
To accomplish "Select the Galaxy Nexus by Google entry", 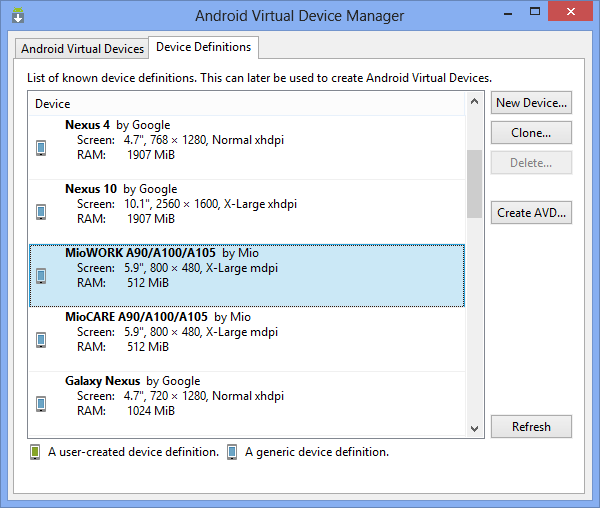I will click(x=247, y=404).
